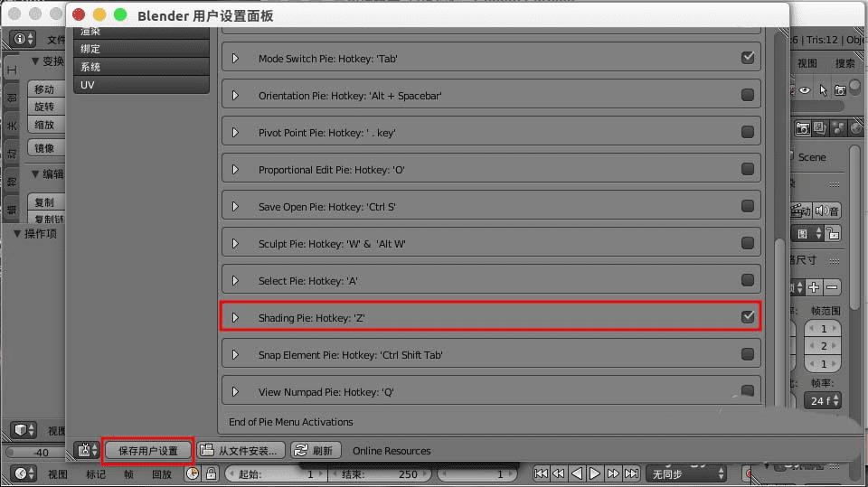This screenshot has height=487, width=868.
Task: Click the 旋转 rotate button
Action: tap(46, 107)
